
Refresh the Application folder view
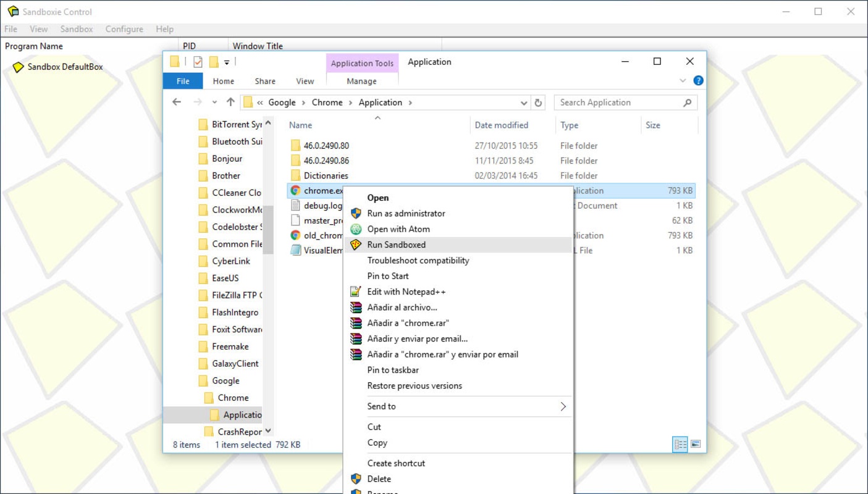click(x=538, y=103)
